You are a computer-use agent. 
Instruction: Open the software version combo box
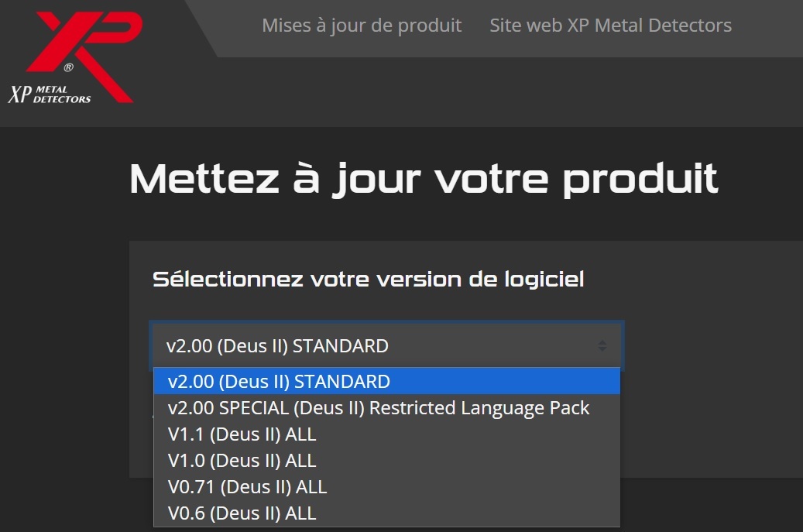[x=387, y=346]
